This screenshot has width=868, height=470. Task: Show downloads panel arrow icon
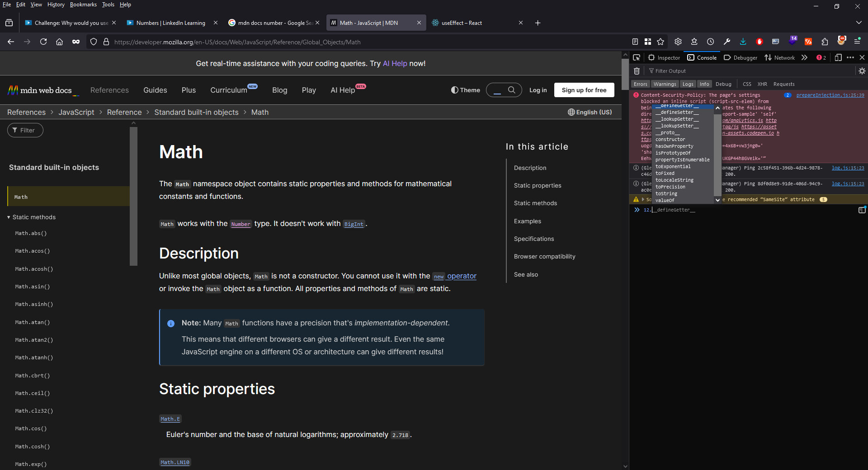tap(743, 42)
